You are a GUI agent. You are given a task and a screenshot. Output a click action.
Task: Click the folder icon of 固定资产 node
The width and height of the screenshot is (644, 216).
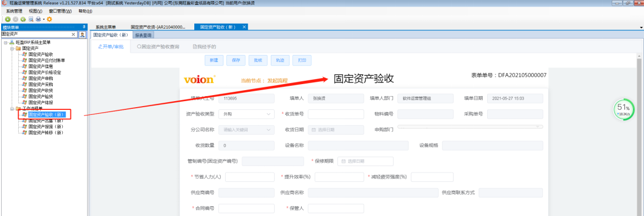click(x=18, y=48)
